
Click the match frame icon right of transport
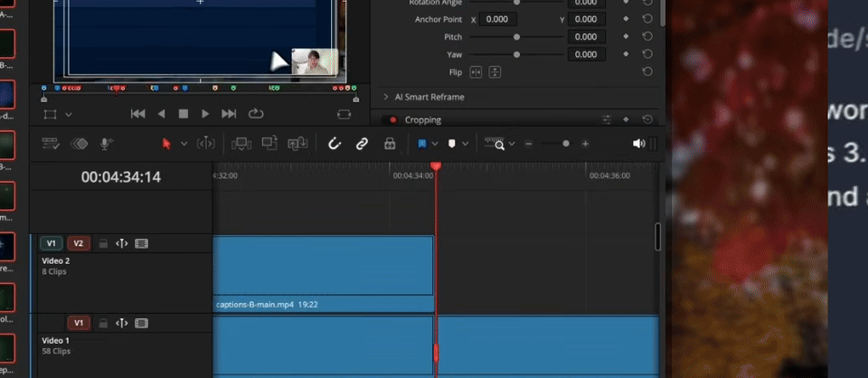point(344,114)
